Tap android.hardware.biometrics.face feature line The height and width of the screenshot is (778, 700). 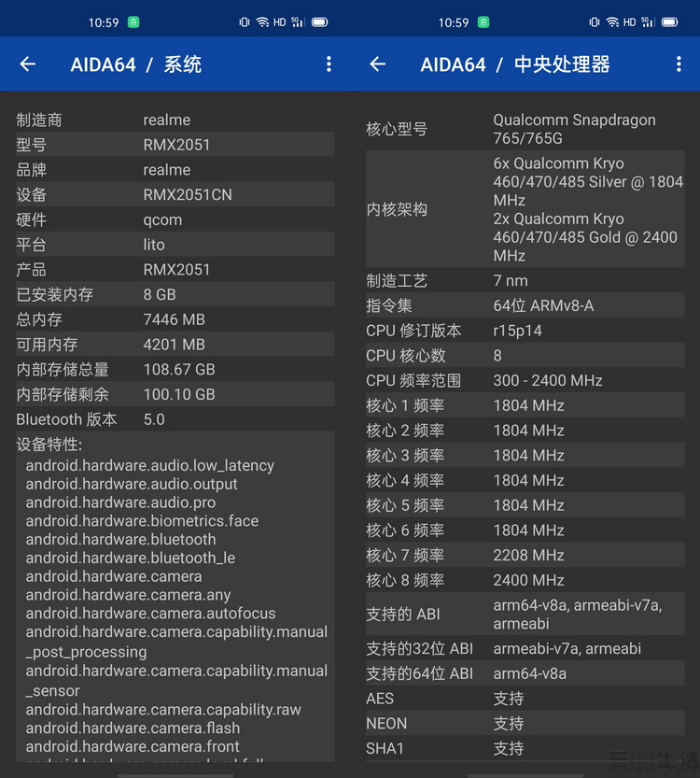click(x=142, y=521)
